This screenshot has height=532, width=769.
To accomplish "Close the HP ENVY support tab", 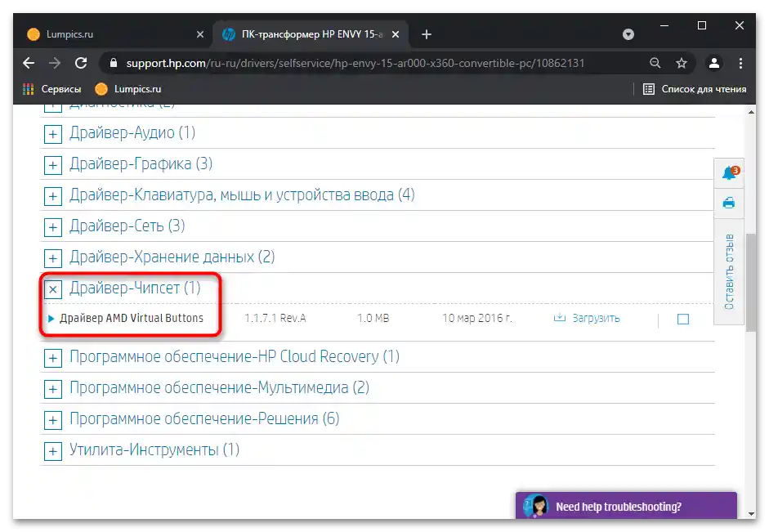I will (x=396, y=34).
